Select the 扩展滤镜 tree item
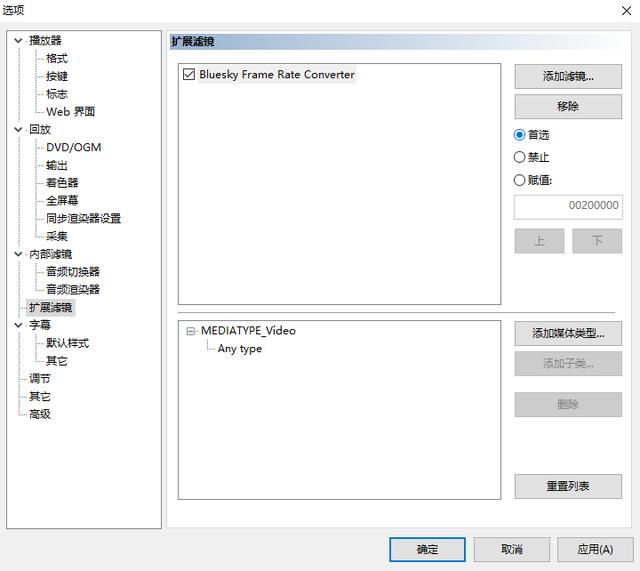Image resolution: width=640 pixels, height=571 pixels. coord(51,307)
